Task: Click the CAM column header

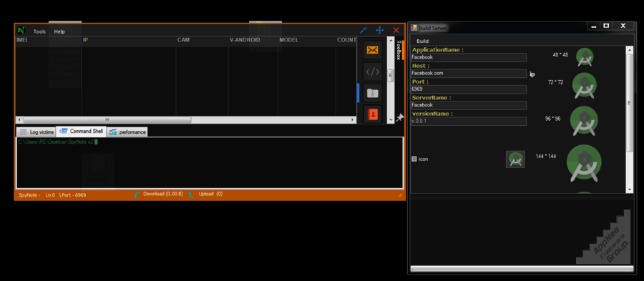Action: (183, 40)
